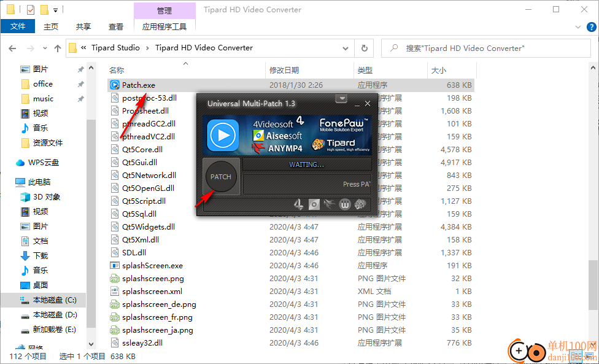Select 新加载卷 (E:) drive
Screen dimensions: 599x364
coord(54,329)
